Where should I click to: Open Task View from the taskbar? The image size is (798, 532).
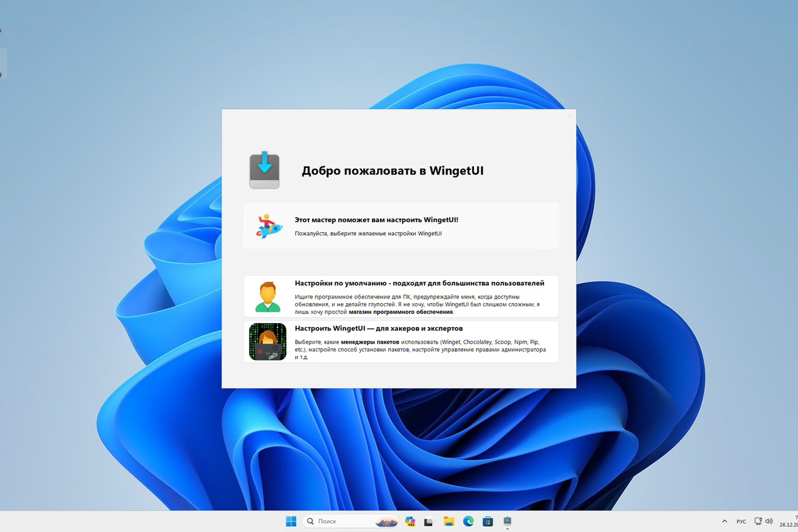click(429, 521)
